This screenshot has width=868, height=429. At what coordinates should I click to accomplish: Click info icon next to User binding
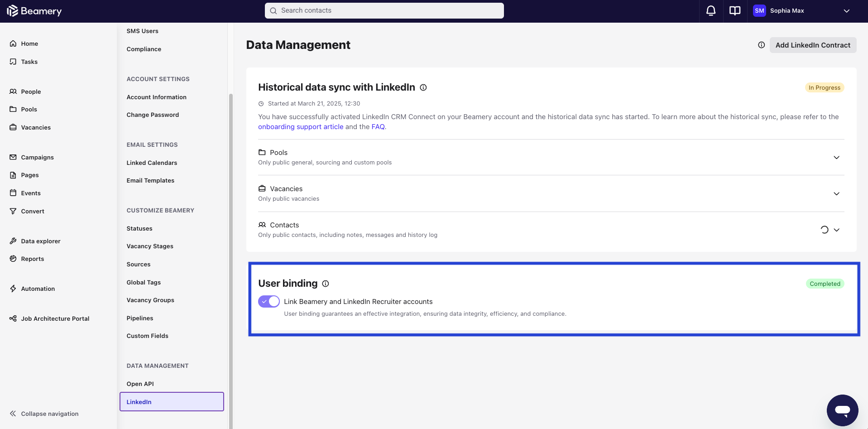pos(326,284)
